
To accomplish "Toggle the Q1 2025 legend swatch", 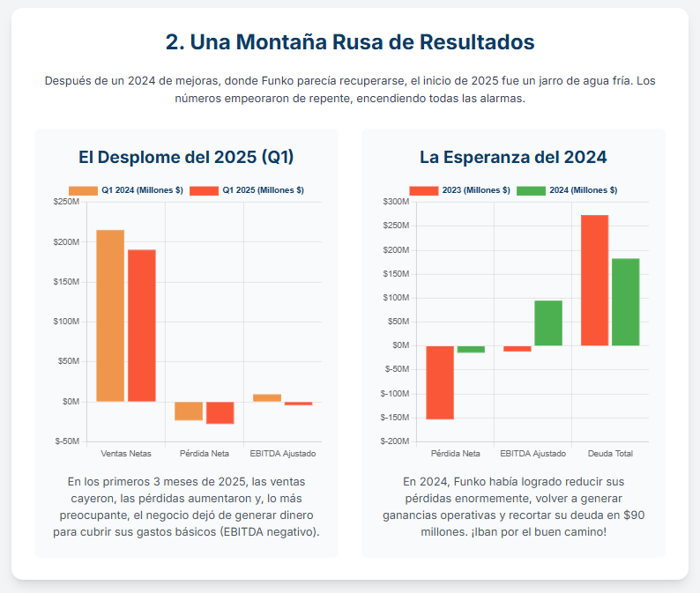I will point(204,190).
